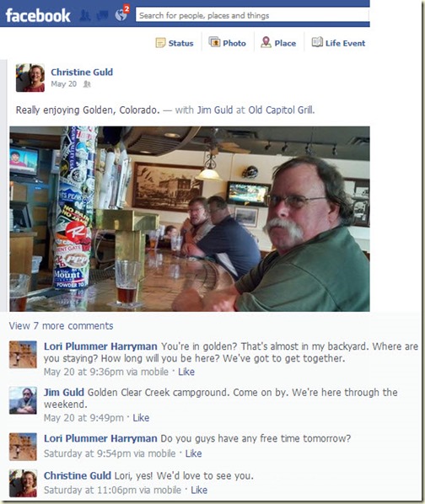Select the Place tab
This screenshot has height=504, width=425.
(x=278, y=43)
